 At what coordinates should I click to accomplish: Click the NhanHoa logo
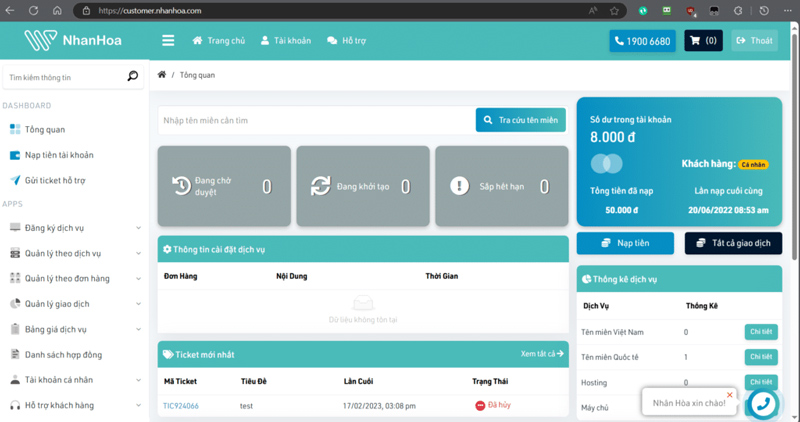(69, 41)
